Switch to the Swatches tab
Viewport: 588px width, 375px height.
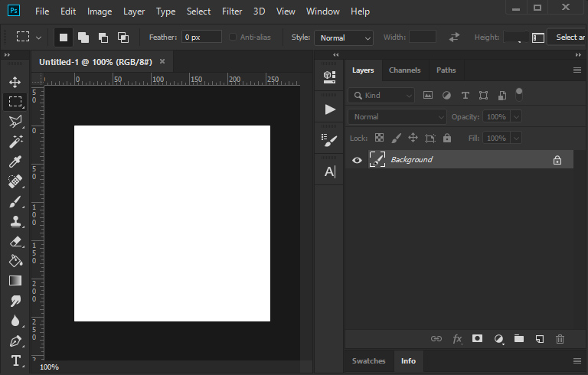pos(368,360)
